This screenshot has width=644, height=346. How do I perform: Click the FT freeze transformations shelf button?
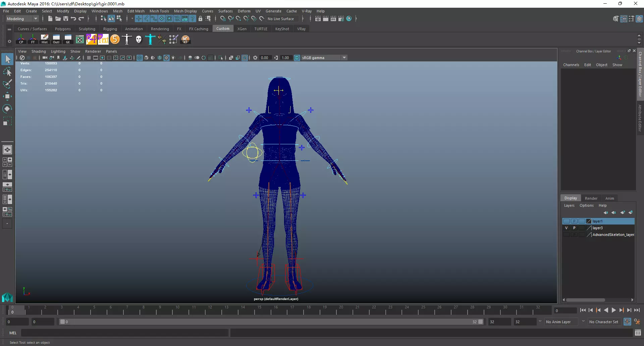[33, 39]
